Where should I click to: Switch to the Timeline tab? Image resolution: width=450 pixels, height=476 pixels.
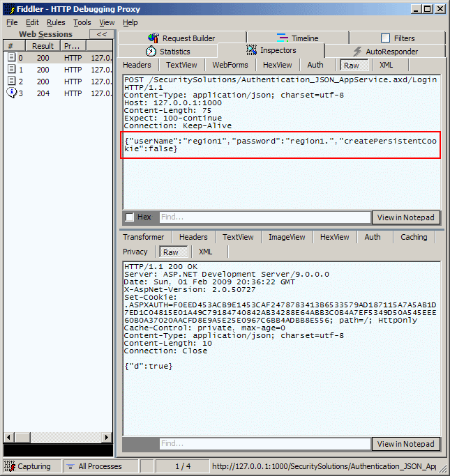click(x=298, y=38)
